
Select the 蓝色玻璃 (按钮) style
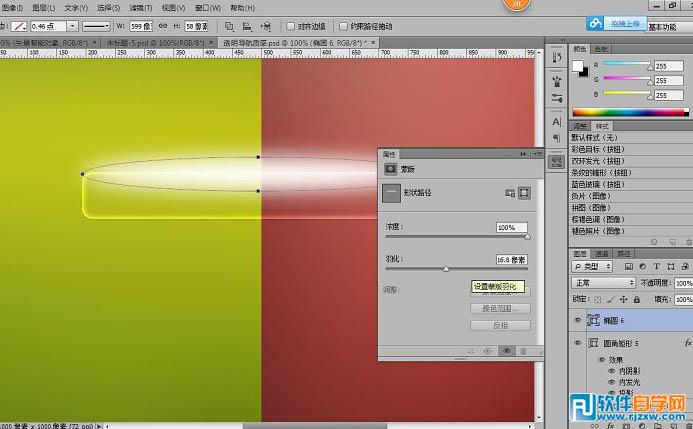(630, 184)
